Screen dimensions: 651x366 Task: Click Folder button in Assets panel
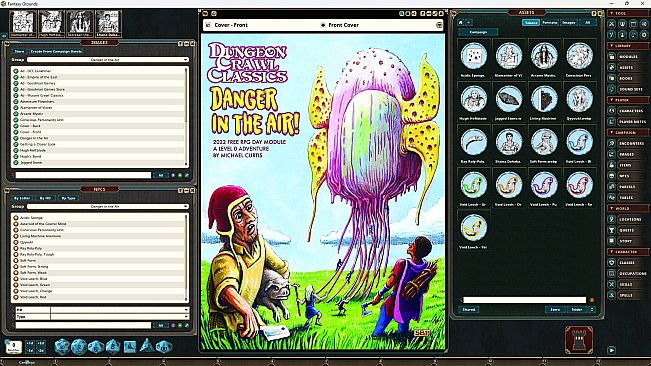[577, 310]
